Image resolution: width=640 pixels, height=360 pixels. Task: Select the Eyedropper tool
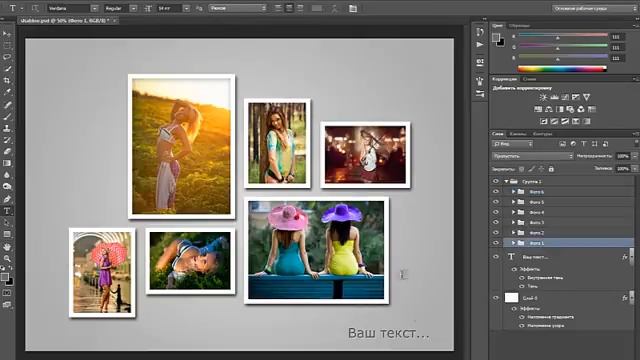coord(7,92)
